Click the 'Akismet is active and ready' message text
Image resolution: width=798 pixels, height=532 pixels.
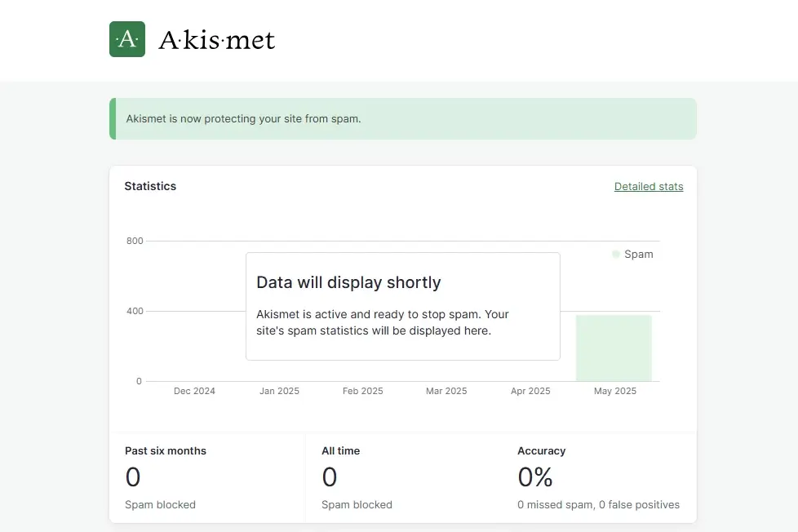(x=383, y=322)
